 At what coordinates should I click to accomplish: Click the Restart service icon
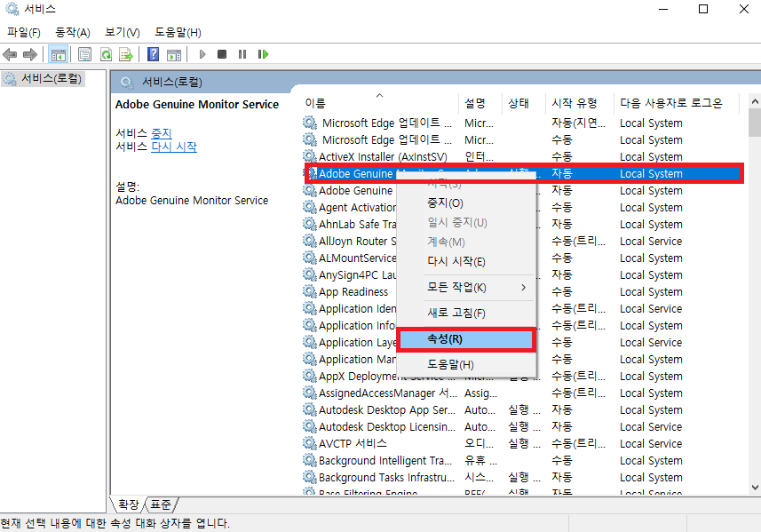pyautogui.click(x=263, y=54)
